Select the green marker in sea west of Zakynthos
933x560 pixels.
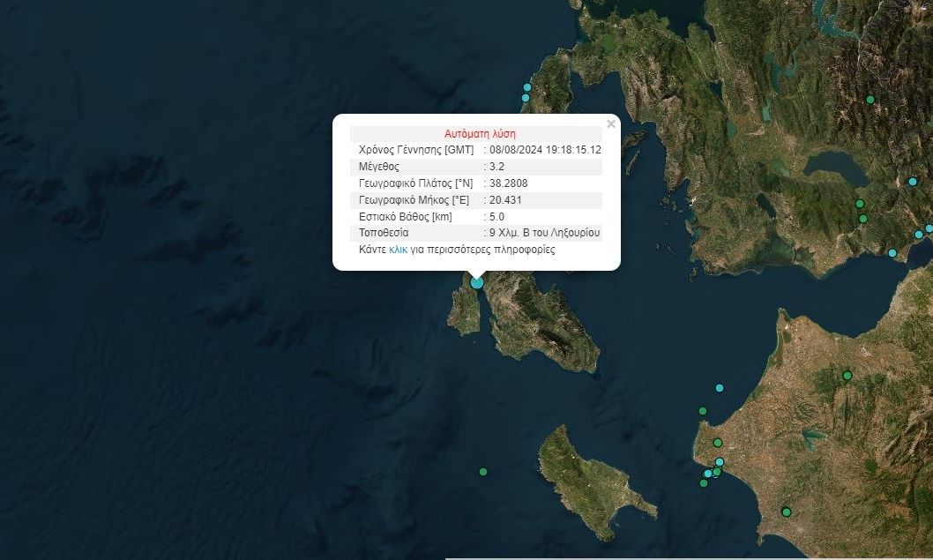click(483, 472)
